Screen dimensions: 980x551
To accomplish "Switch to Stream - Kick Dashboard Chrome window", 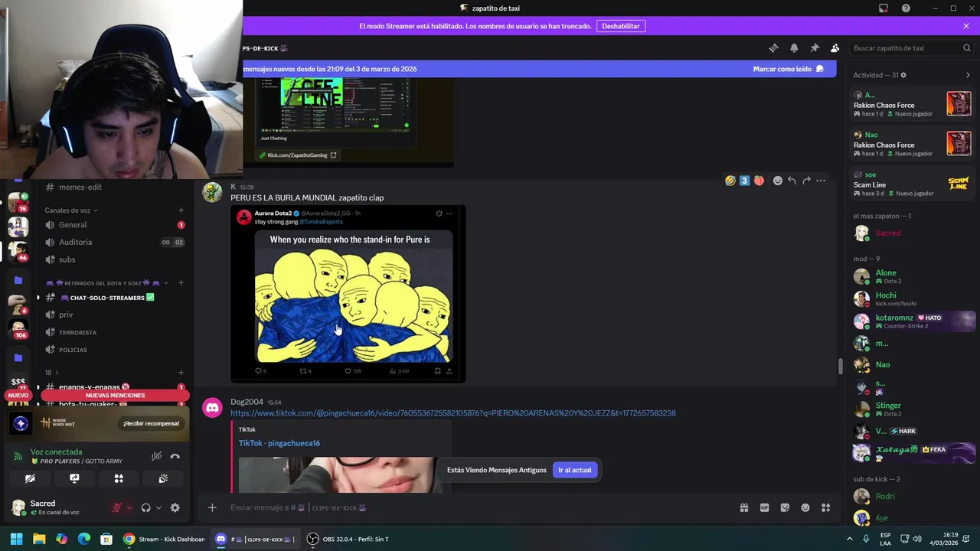I will tap(165, 539).
